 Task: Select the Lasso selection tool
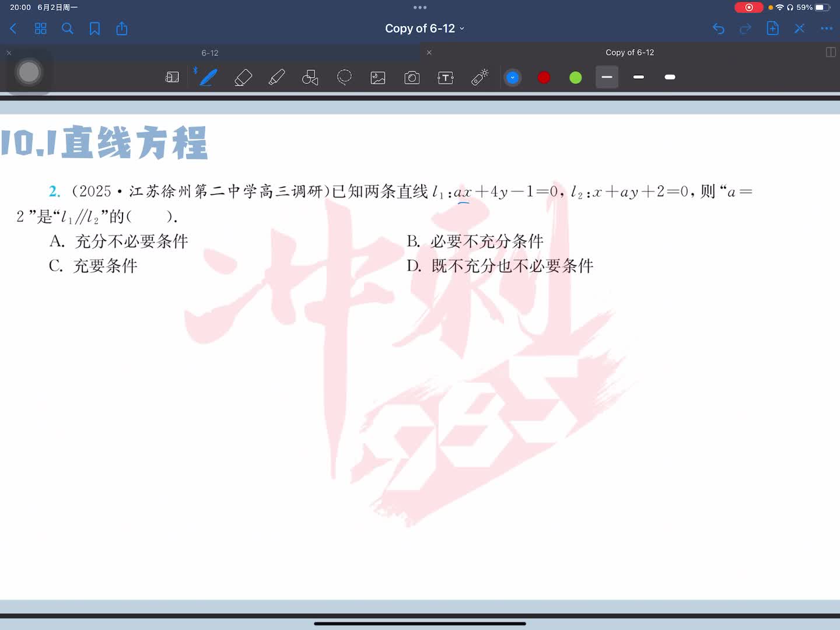coord(344,78)
